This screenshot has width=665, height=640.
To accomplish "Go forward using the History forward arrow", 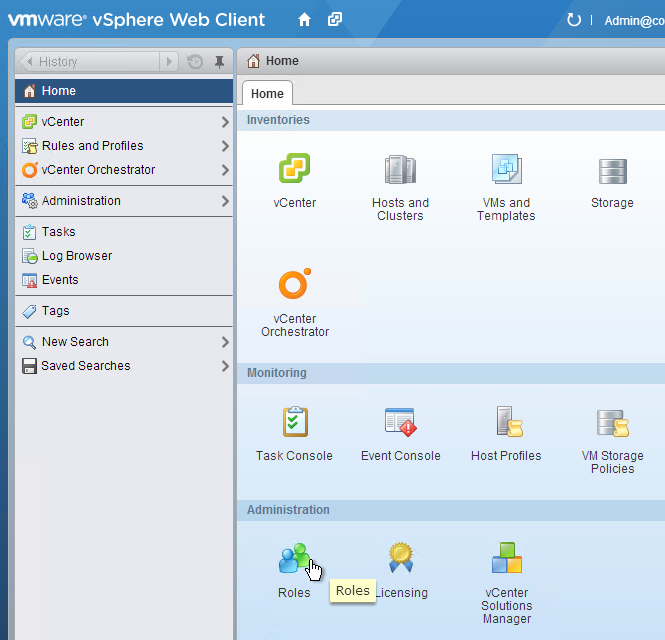I will tap(169, 61).
